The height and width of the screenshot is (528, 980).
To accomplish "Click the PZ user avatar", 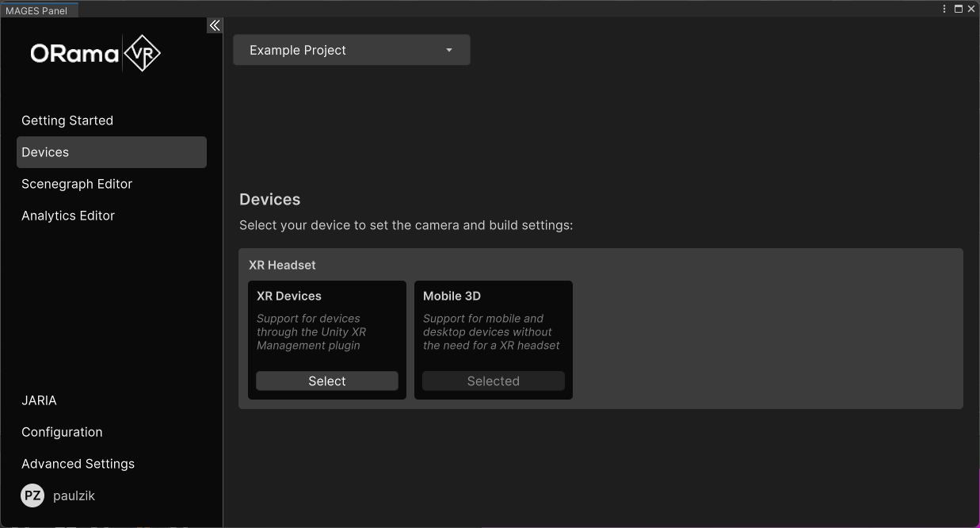I will 32,495.
